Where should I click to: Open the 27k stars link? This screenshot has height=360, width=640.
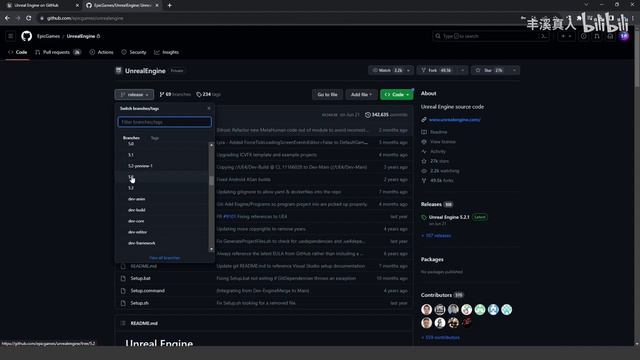click(x=440, y=161)
